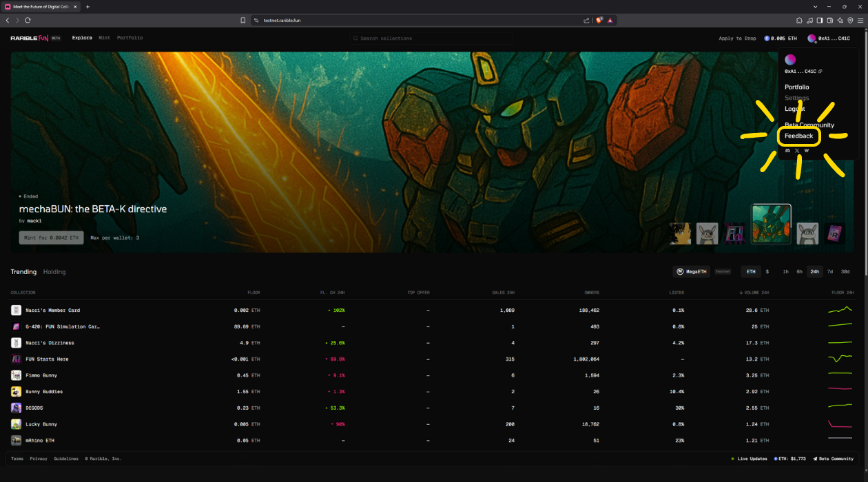Toggle the browser sidebar panel icon
Viewport: 868px width, 482px height.
[x=820, y=21]
